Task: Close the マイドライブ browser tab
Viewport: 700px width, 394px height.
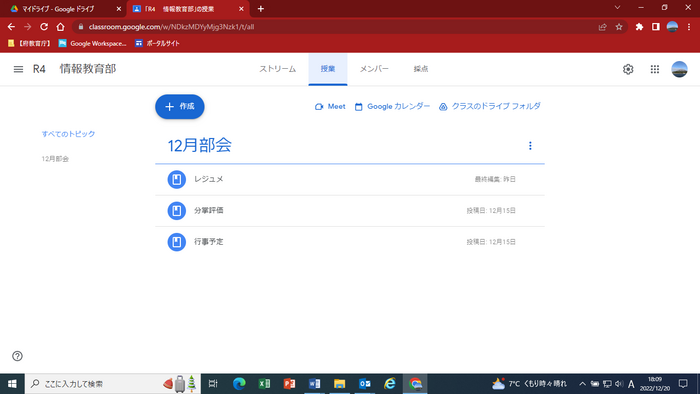Action: pos(119,9)
